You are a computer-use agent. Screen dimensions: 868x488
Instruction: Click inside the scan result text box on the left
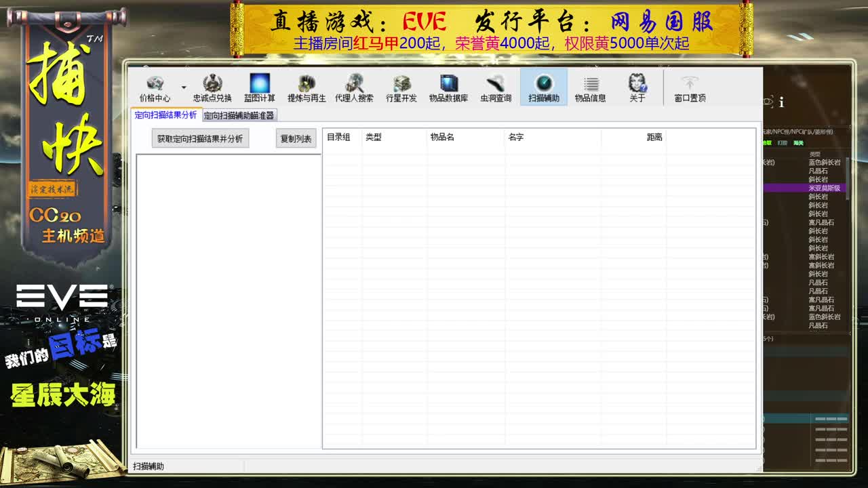tap(229, 301)
